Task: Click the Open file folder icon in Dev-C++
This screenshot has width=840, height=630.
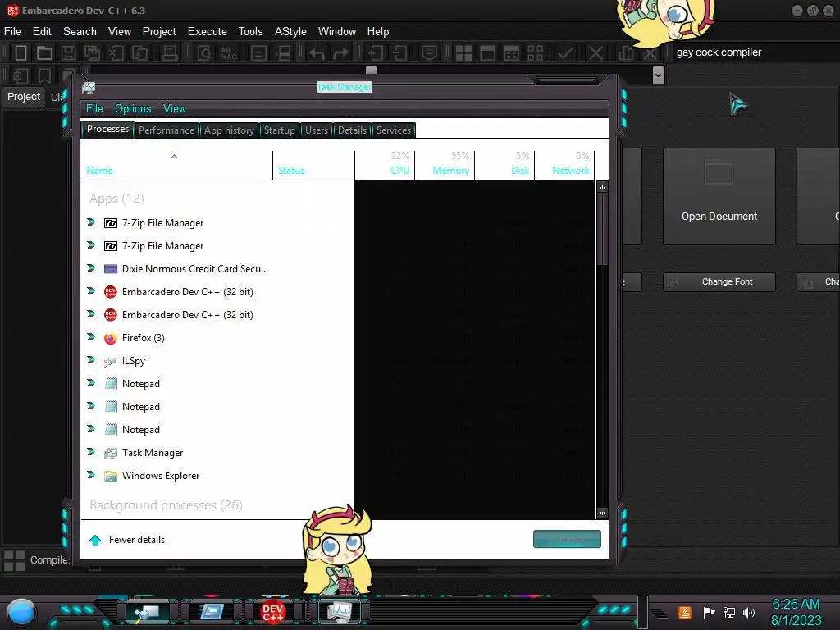Action: coord(44,53)
